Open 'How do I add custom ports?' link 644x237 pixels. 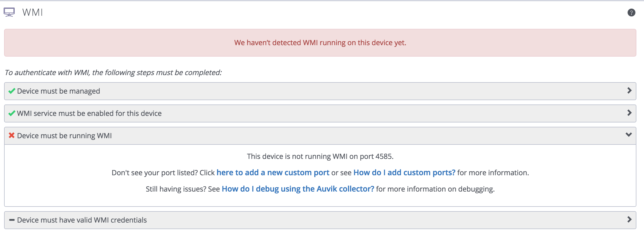click(x=404, y=173)
